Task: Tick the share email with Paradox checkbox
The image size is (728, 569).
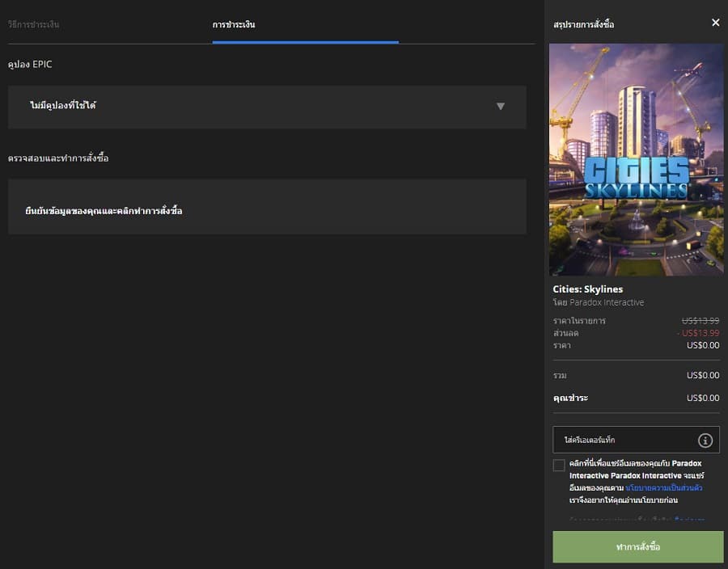Action: coord(559,465)
